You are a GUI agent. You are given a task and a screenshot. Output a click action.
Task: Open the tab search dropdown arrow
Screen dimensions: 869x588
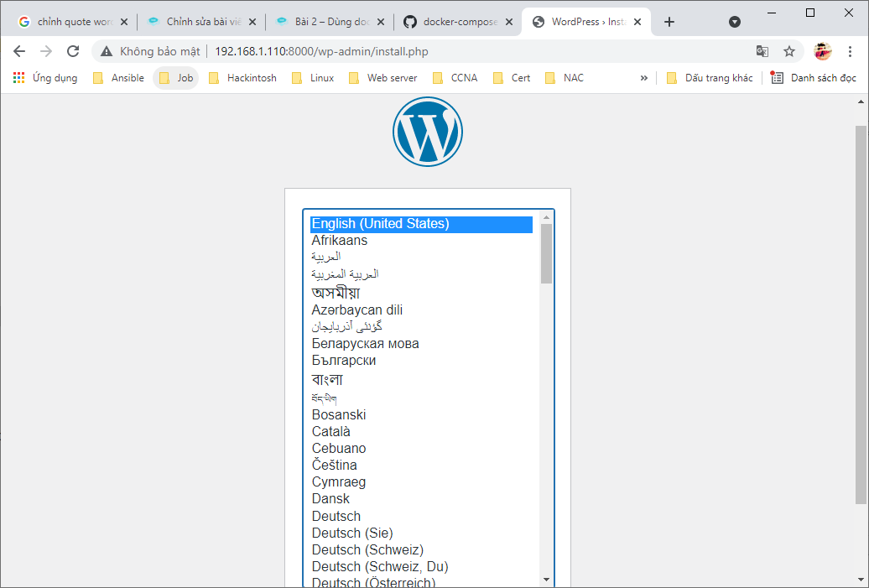[x=735, y=22]
